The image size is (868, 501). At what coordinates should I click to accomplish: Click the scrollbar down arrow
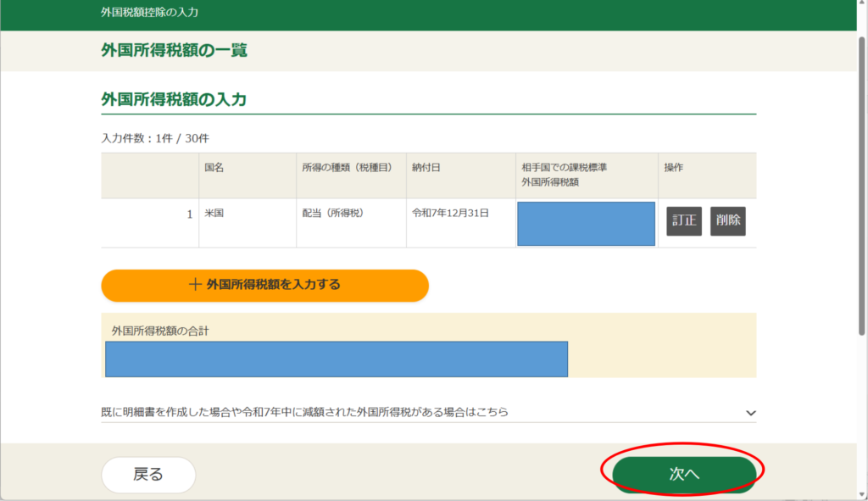pos(861,493)
